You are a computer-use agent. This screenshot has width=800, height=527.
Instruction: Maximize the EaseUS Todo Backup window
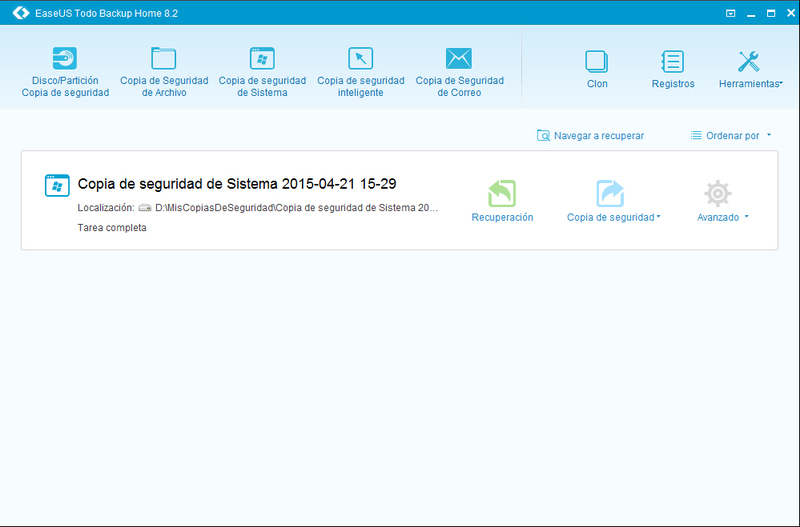click(771, 13)
